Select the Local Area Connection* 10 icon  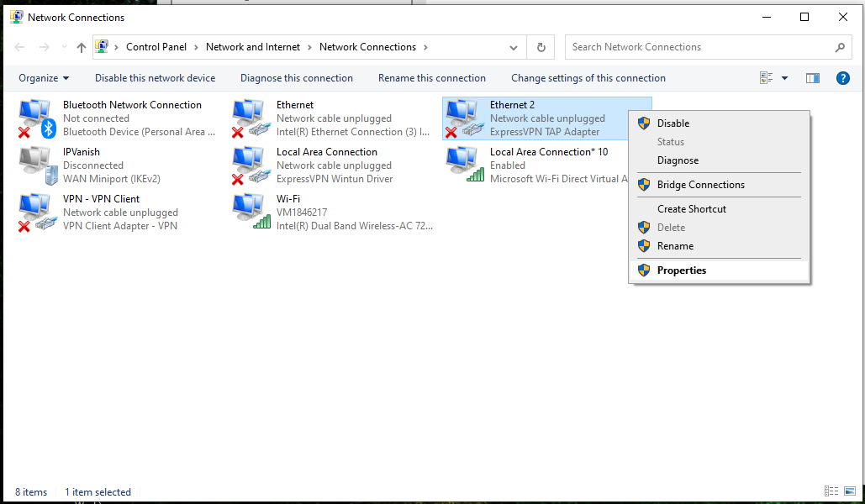(465, 165)
